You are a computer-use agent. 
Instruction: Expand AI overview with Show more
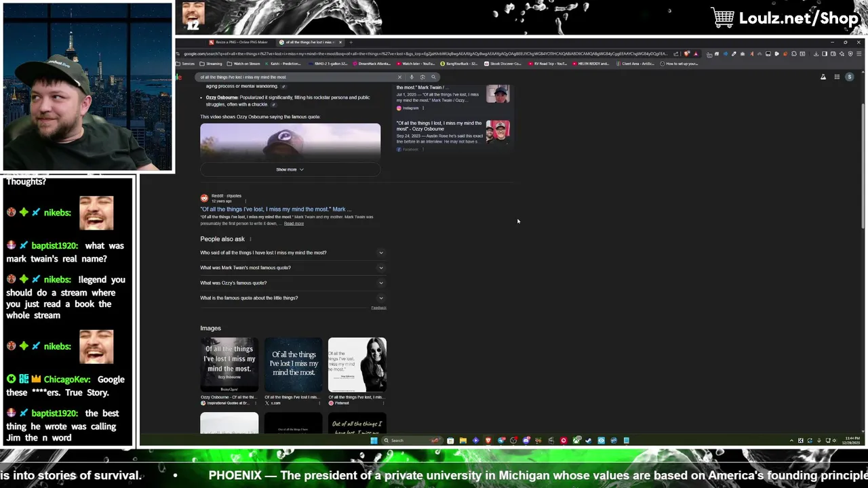tap(290, 169)
